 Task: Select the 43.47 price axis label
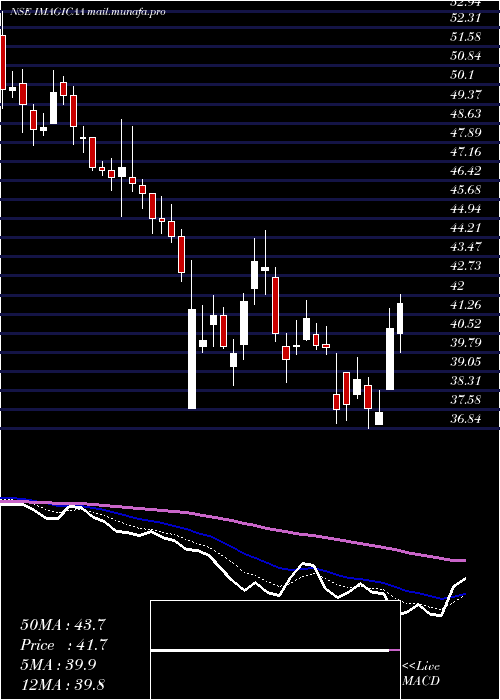coord(465,247)
